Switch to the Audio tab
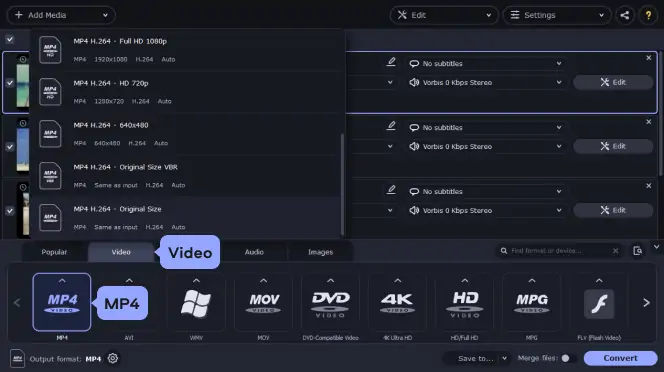Viewport: 664px width, 372px height. coord(254,252)
